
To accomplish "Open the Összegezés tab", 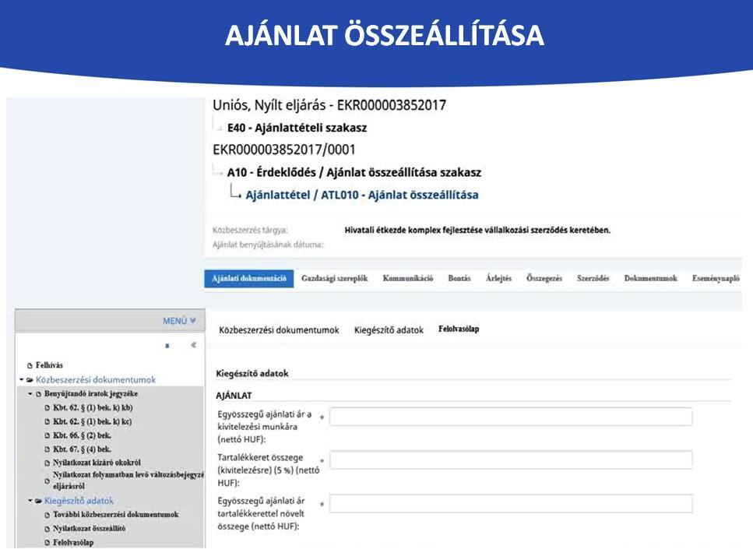I will coord(544,279).
